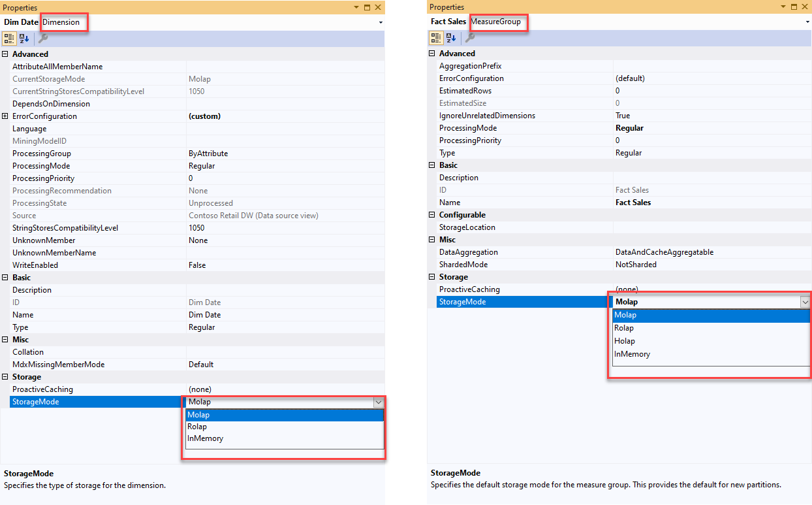Click the float window icon on Fact Sales Properties
This screenshot has width=812, height=505.
click(x=793, y=7)
